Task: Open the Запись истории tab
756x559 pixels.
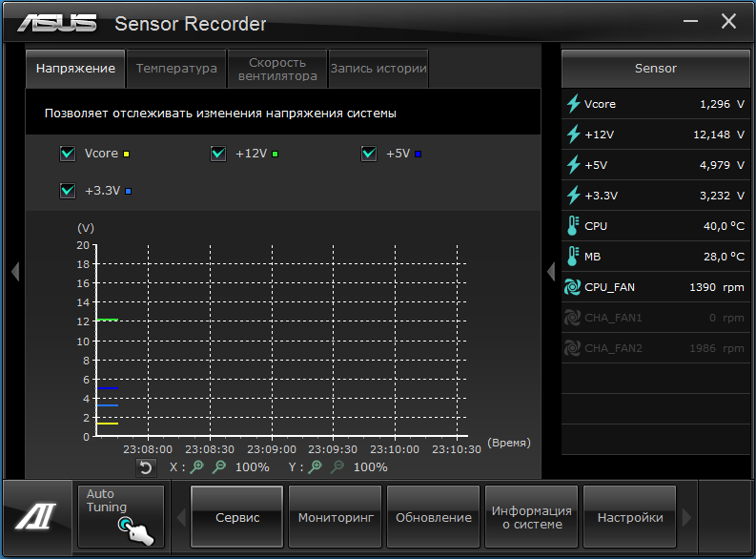Action: pos(378,69)
